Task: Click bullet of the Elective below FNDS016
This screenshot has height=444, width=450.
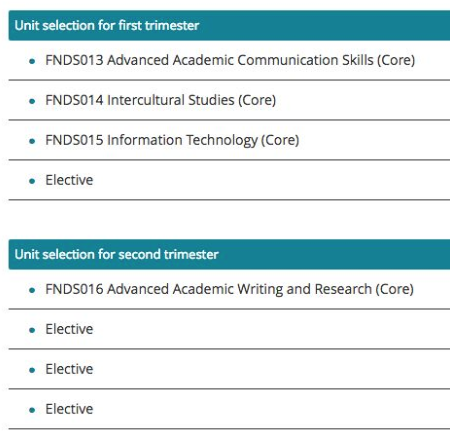Action: click(32, 330)
